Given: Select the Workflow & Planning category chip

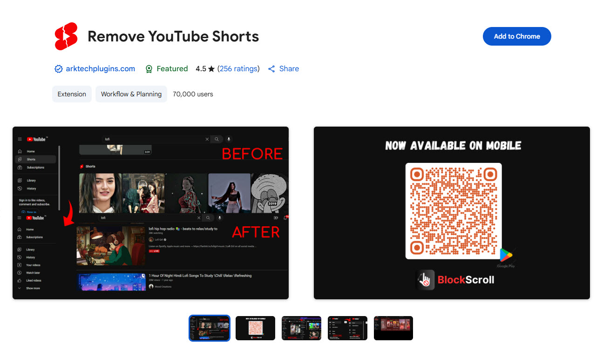Looking at the screenshot, I should [x=131, y=94].
